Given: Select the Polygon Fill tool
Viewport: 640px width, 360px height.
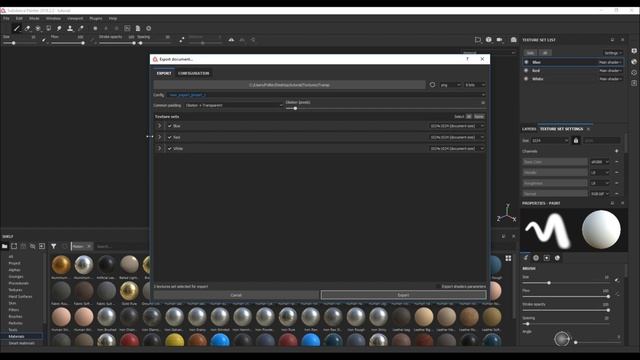Looking at the screenshot, I should (49, 29).
